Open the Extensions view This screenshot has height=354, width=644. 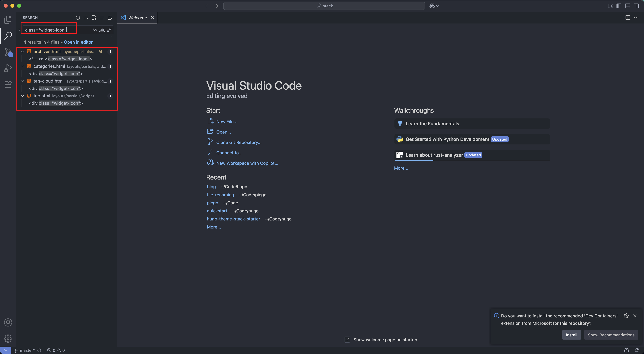tap(8, 84)
